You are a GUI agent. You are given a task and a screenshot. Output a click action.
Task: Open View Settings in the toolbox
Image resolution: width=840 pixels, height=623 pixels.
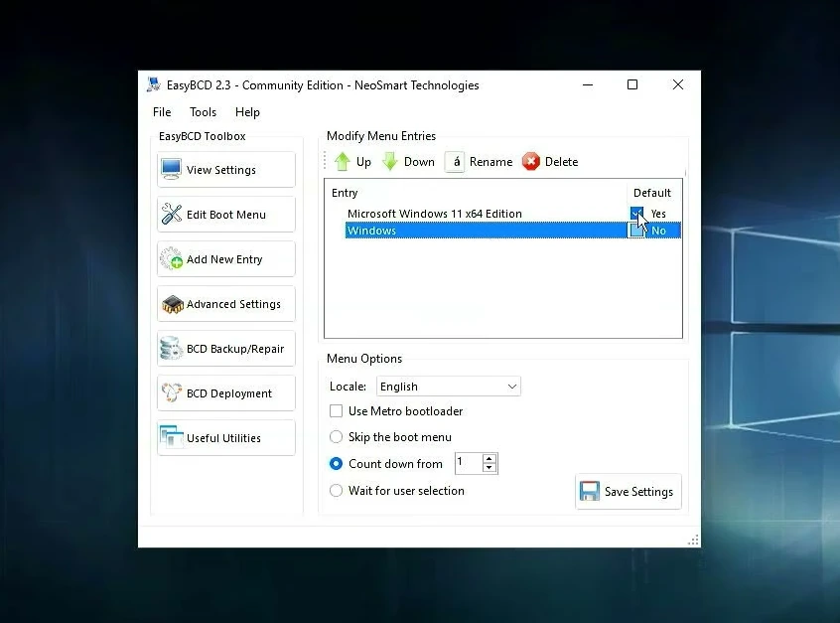point(226,170)
